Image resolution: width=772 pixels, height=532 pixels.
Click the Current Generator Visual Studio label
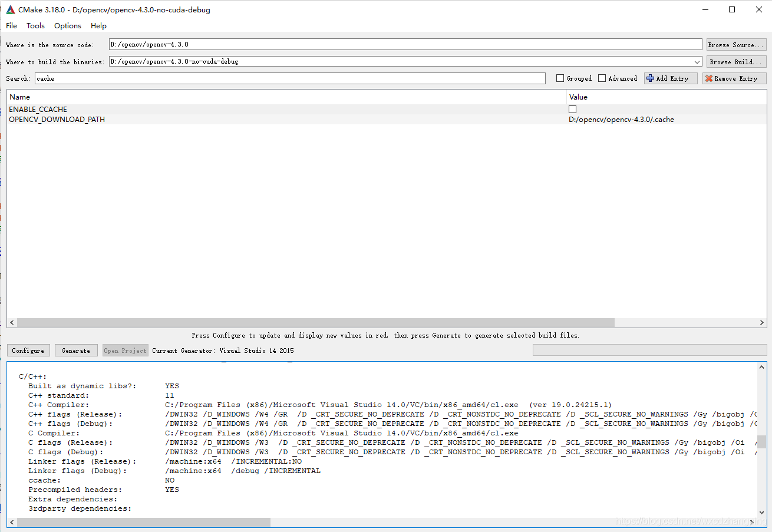[223, 351]
